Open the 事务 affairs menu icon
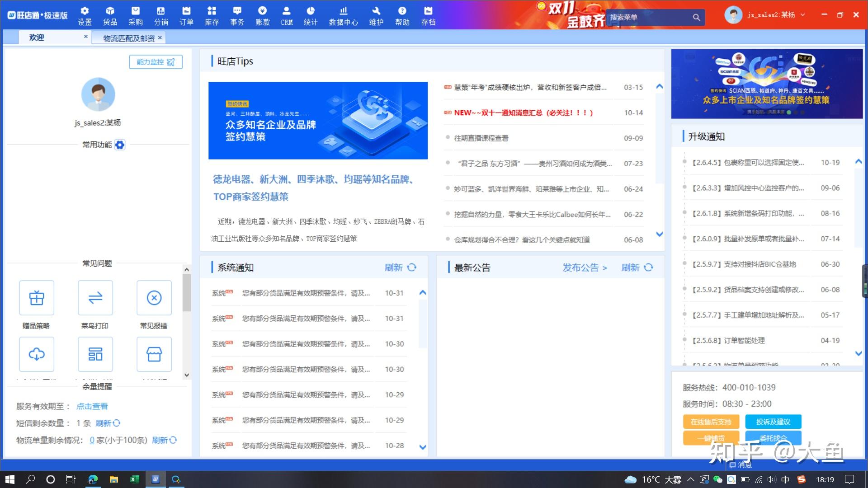Screen dimensions: 868x488 tap(237, 16)
